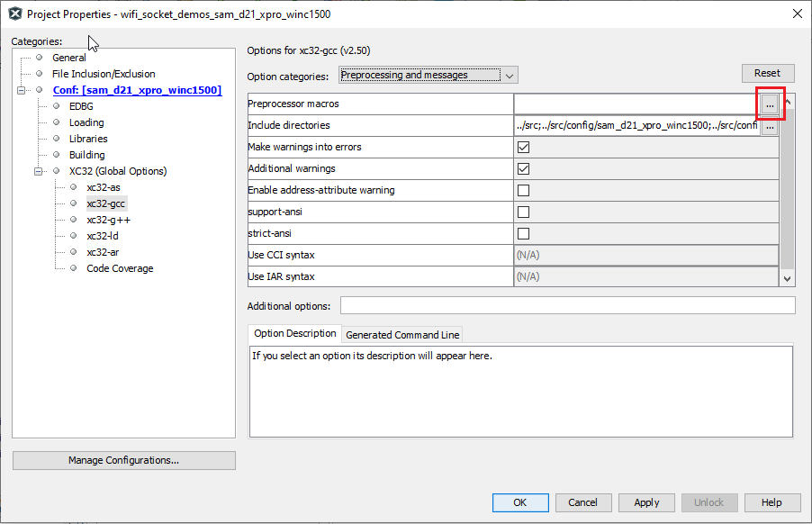Image resolution: width=812 pixels, height=524 pixels.
Task: Open Help for project properties
Action: coord(772,502)
